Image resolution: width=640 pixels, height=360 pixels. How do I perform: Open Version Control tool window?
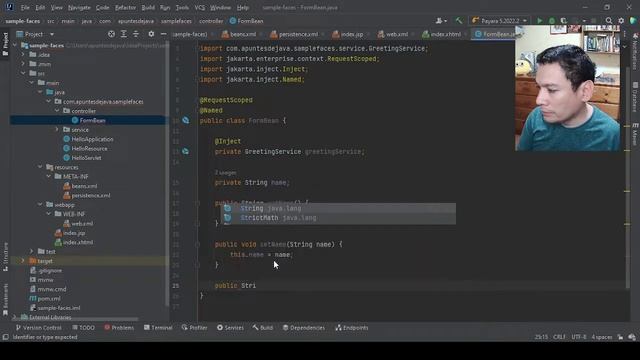point(38,328)
